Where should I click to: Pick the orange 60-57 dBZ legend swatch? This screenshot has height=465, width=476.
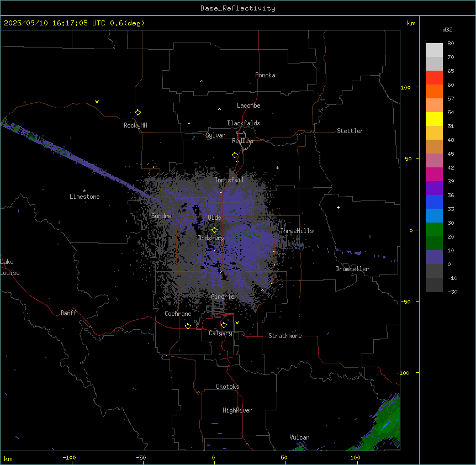tap(434, 91)
